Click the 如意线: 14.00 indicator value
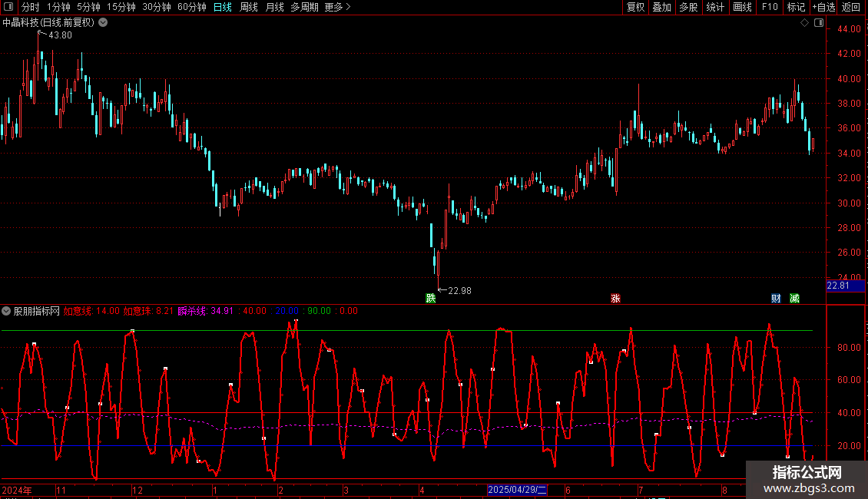 [91, 311]
